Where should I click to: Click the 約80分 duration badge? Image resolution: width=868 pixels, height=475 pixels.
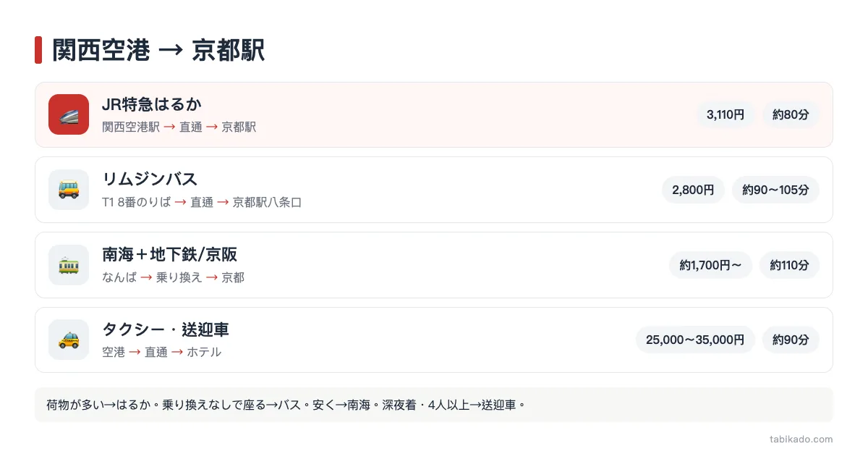(791, 114)
